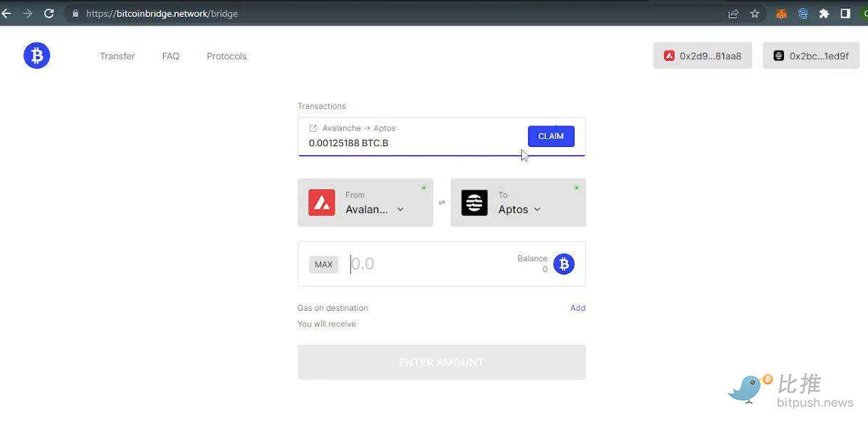Click the Bitcoin Bridge logo
This screenshot has width=868, height=422.
pos(36,56)
